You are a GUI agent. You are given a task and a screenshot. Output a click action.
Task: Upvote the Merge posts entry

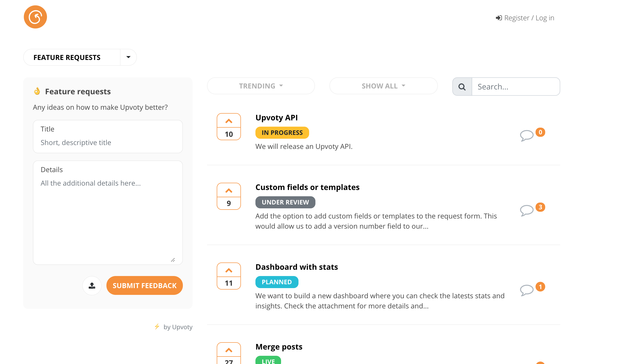click(229, 350)
